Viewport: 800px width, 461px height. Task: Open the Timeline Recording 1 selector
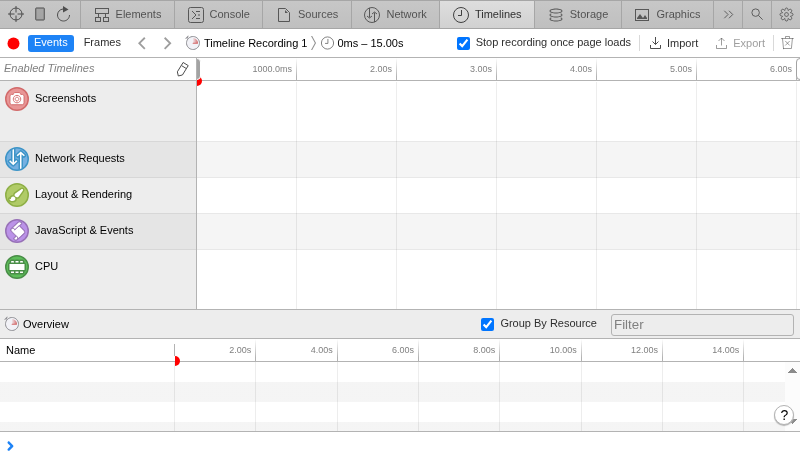pyautogui.click(x=247, y=43)
